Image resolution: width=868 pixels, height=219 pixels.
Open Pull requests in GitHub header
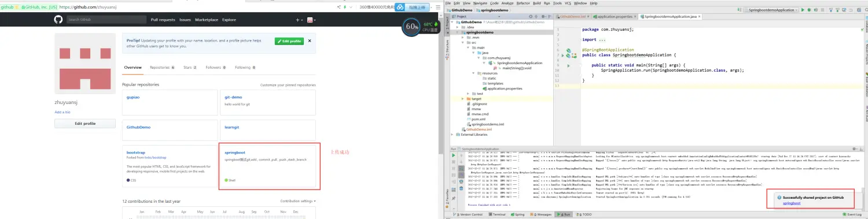(x=163, y=20)
